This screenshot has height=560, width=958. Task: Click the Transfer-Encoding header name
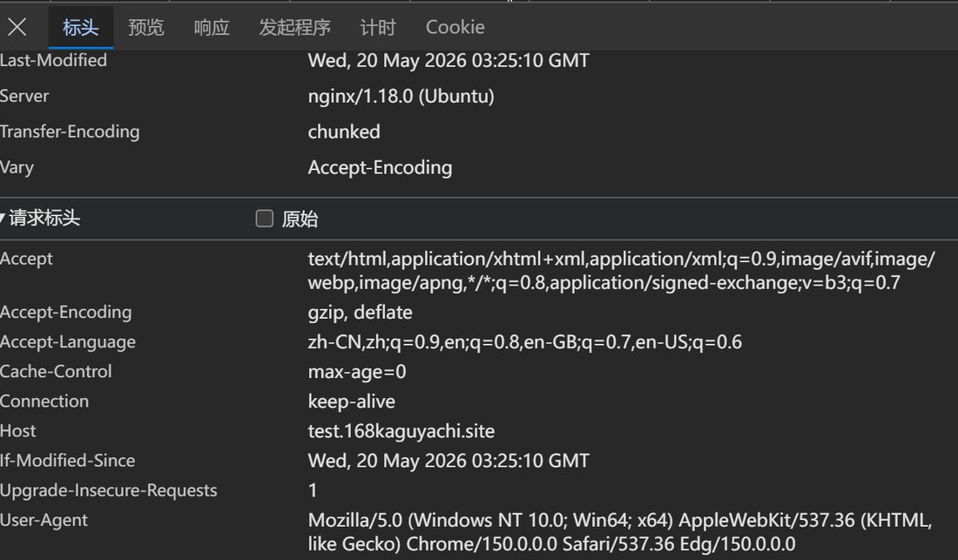click(70, 132)
